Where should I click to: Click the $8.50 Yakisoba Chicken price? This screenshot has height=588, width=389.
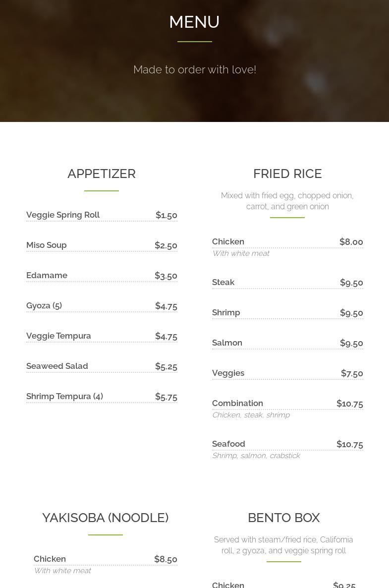pos(166,559)
